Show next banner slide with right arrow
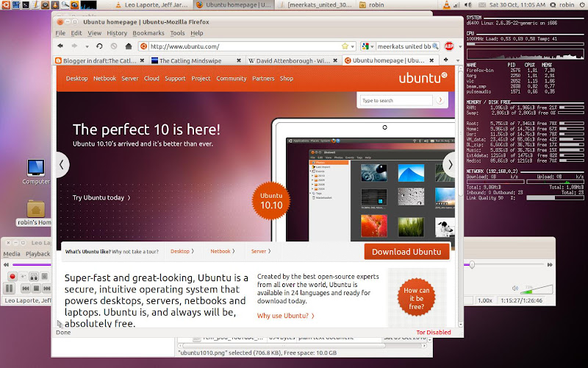 449,164
